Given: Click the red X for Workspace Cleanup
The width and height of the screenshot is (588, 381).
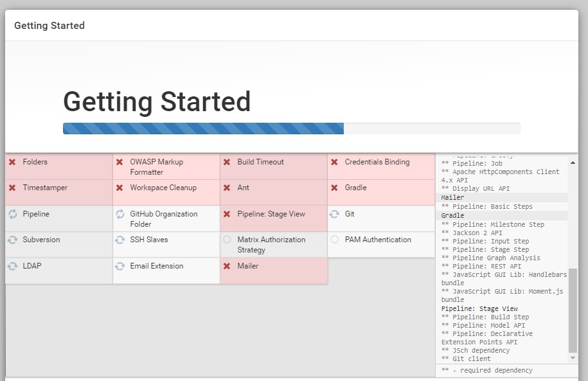Looking at the screenshot, I should coord(120,188).
